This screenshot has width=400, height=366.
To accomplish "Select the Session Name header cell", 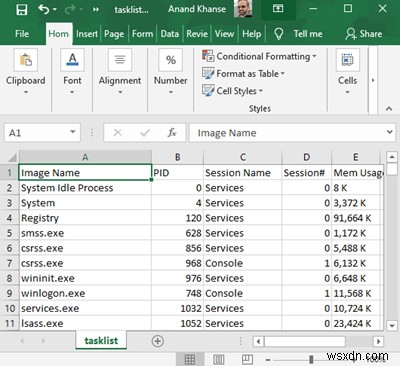I will coord(243,173).
